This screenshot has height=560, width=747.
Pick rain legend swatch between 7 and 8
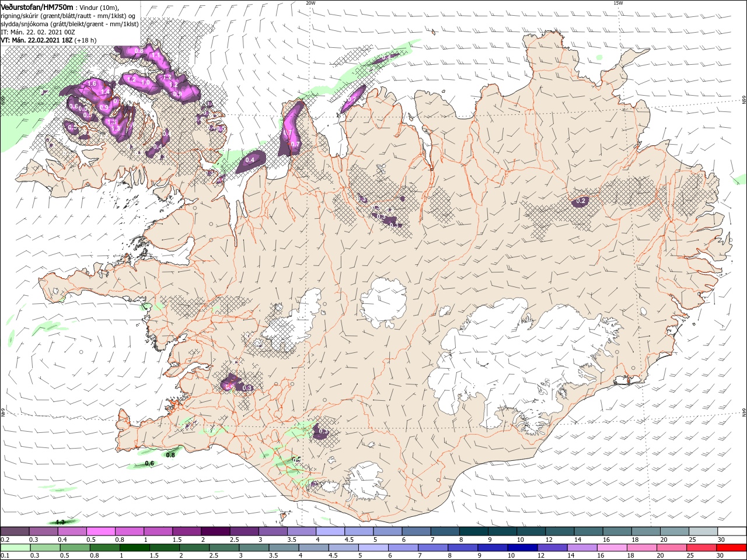click(x=433, y=548)
